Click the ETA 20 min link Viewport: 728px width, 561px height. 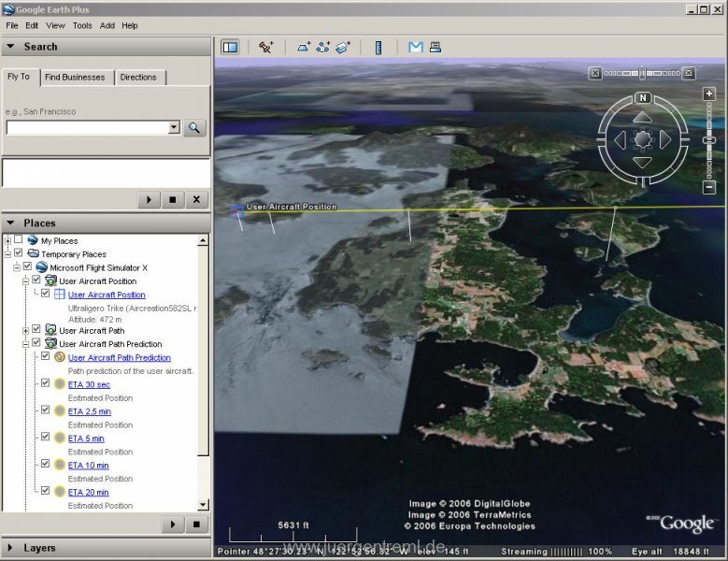click(x=88, y=492)
